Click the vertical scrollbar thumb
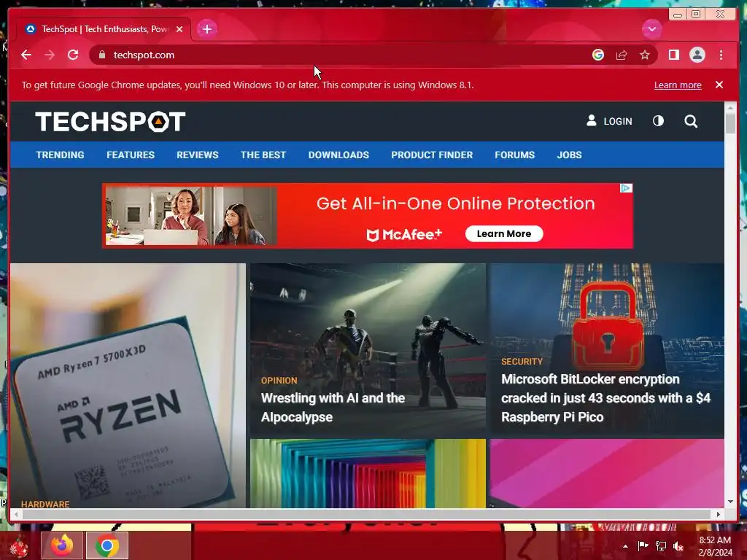This screenshot has width=747, height=560. (730, 123)
